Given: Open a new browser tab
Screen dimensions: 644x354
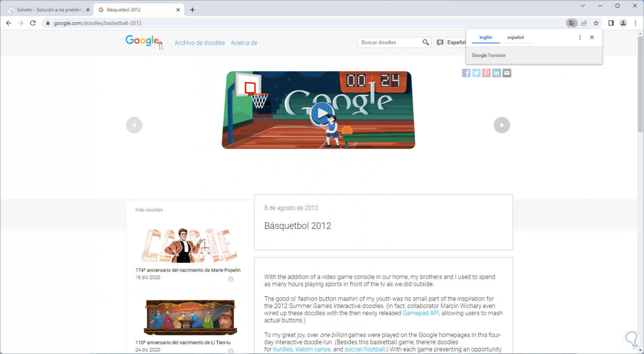Looking at the screenshot, I should 192,10.
